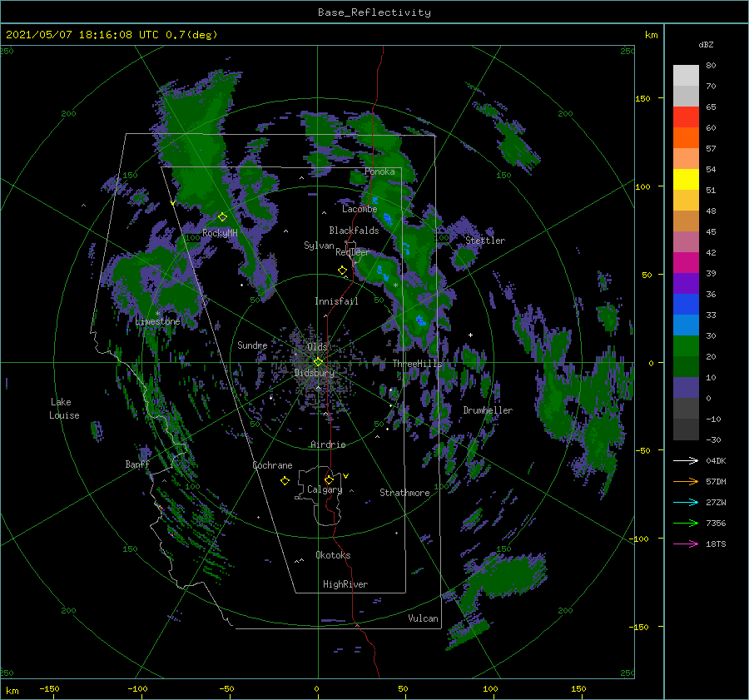Click the orange 57DM arrow in legend
The image size is (749, 700).
[686, 482]
